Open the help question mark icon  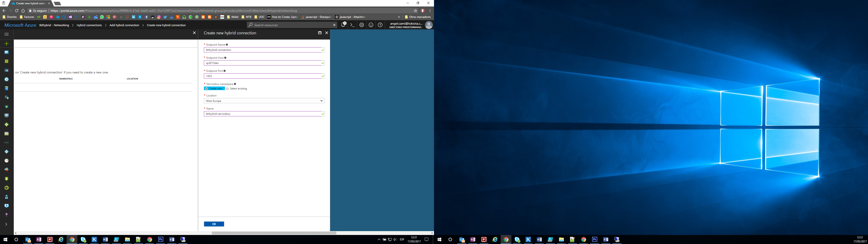tap(380, 25)
